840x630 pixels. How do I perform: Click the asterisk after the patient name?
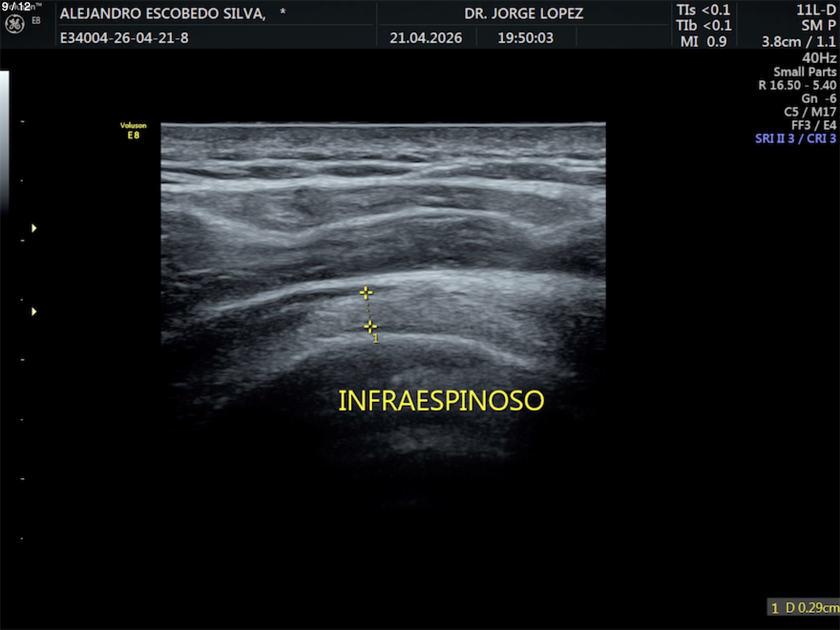click(x=283, y=11)
